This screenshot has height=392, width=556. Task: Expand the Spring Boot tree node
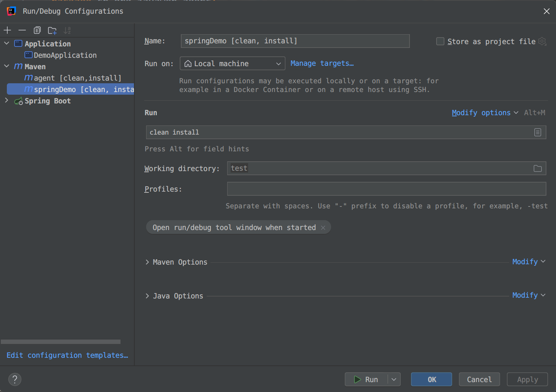click(x=6, y=100)
